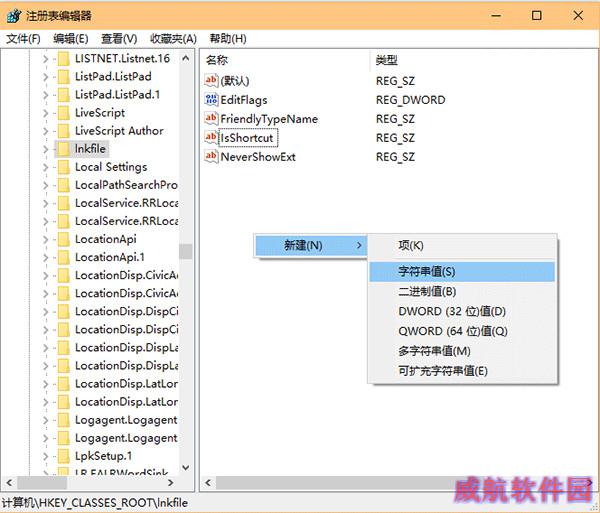Choose 字符串值(S) to create string value
The width and height of the screenshot is (600, 513).
coord(462,272)
